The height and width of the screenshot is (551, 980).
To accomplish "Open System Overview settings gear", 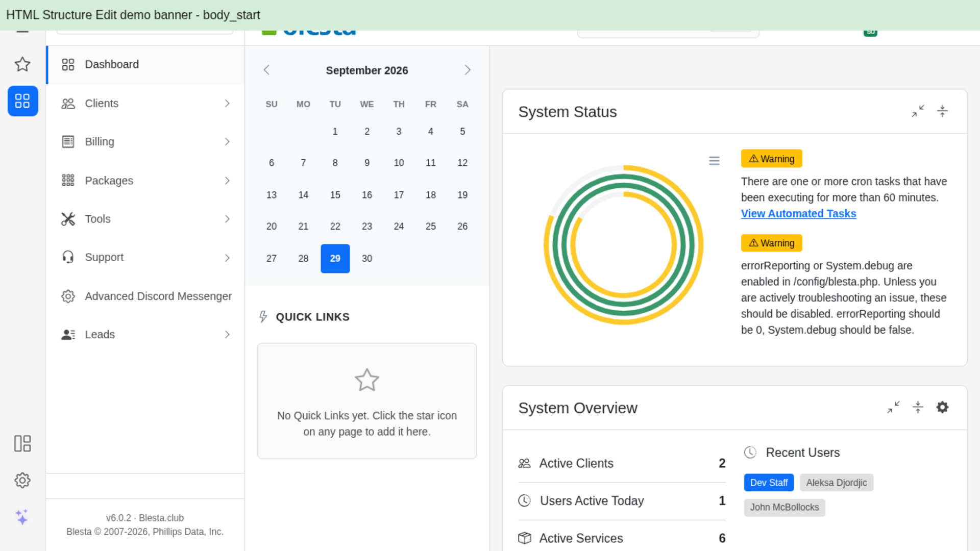I will click(942, 407).
